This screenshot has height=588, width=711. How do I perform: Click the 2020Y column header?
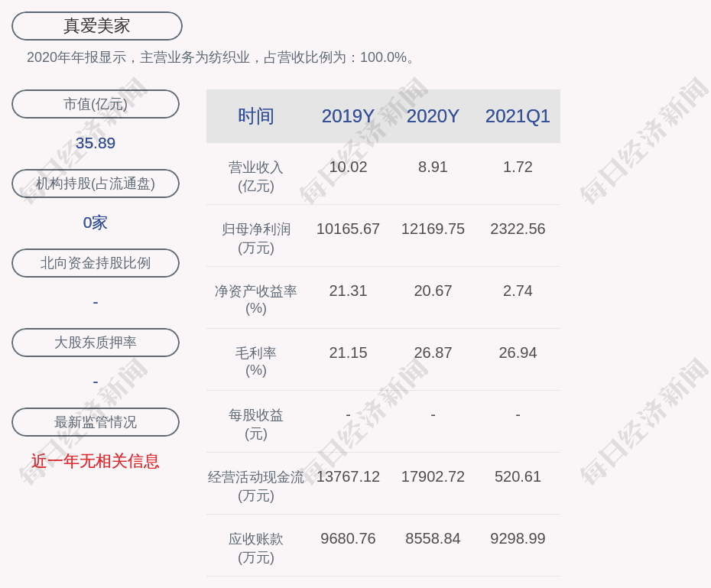433,116
